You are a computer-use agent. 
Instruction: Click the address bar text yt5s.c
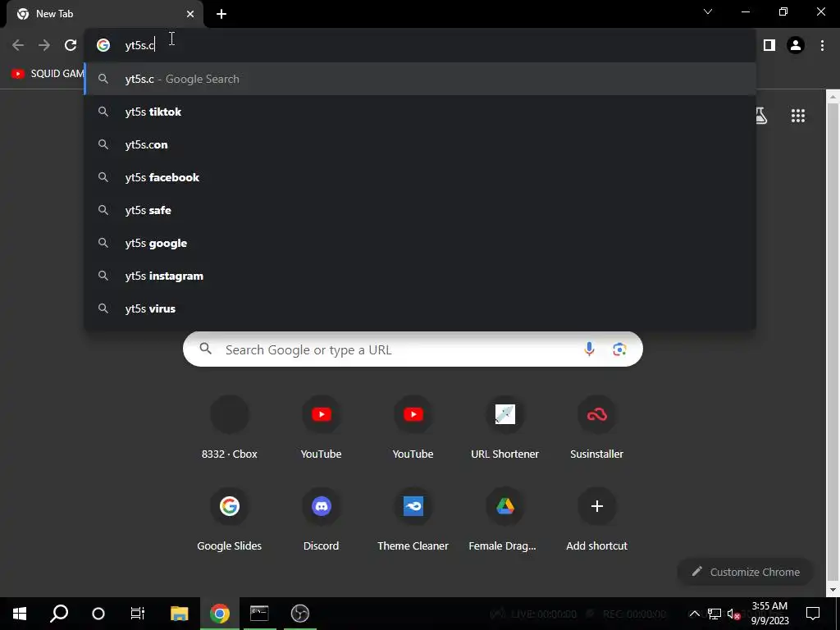click(x=139, y=45)
